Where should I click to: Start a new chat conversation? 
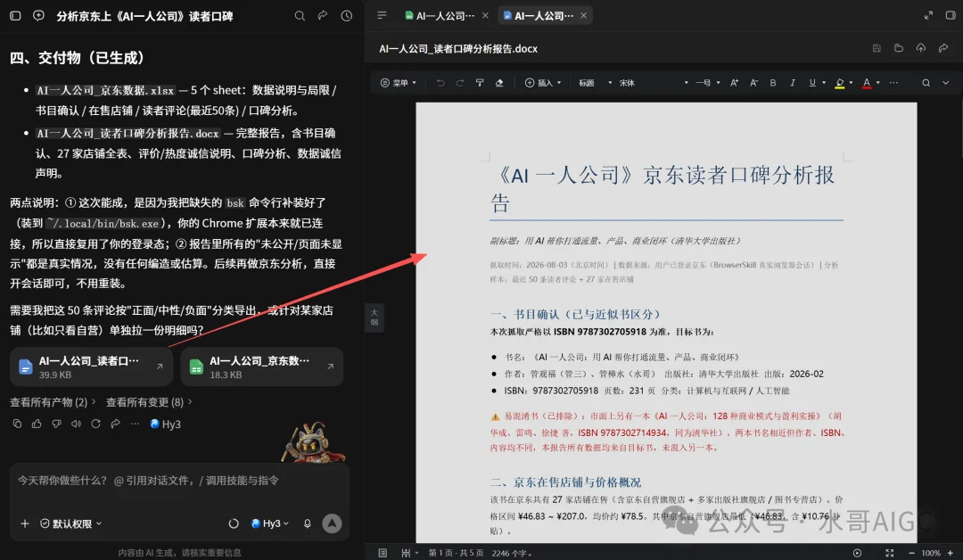[38, 16]
